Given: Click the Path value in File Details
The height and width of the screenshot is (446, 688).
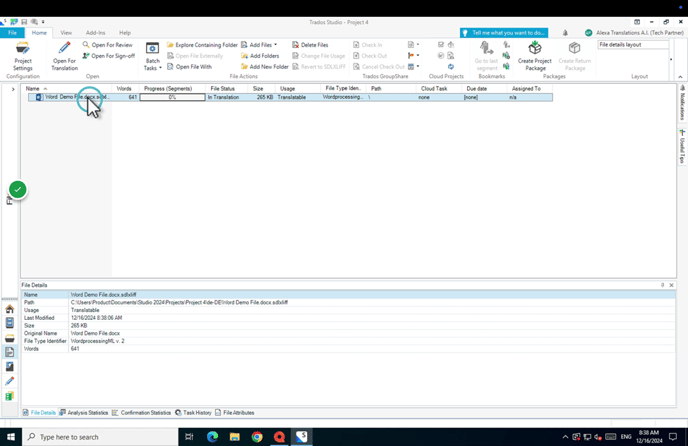Looking at the screenshot, I should [179, 302].
